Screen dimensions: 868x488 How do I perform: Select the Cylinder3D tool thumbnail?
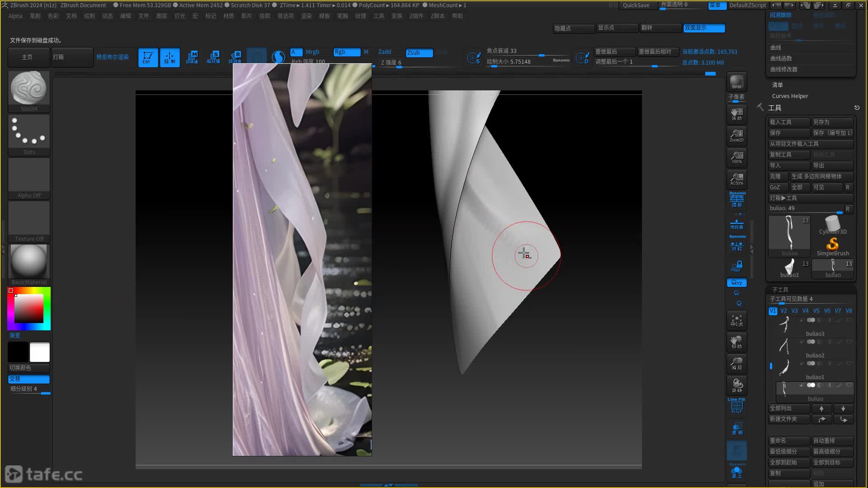click(833, 225)
